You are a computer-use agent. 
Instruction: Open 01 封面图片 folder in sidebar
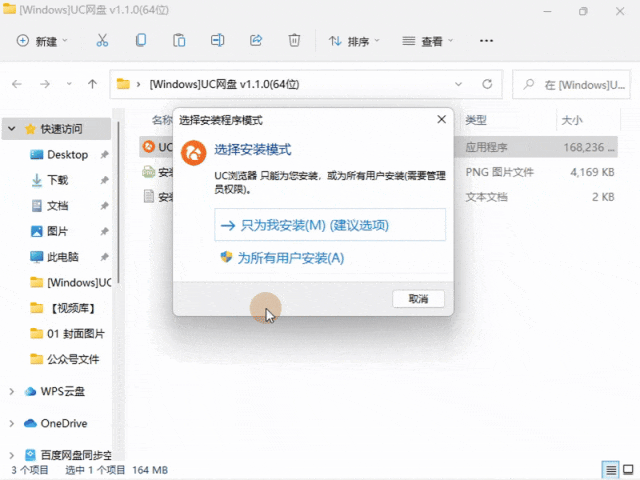tap(67, 333)
